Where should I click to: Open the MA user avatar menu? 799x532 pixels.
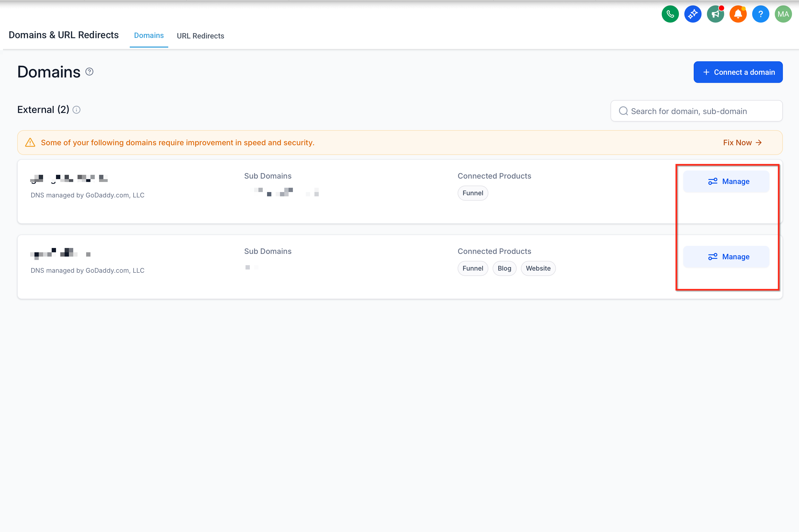click(783, 14)
